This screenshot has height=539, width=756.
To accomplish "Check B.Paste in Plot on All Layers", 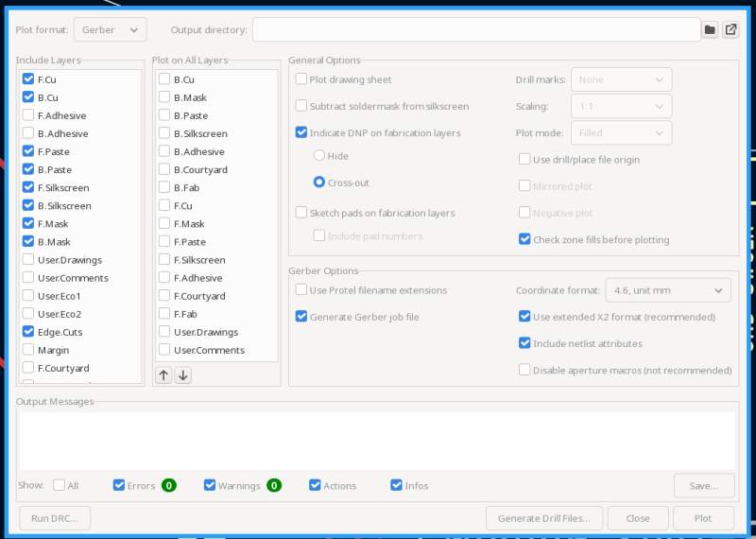I will point(164,115).
